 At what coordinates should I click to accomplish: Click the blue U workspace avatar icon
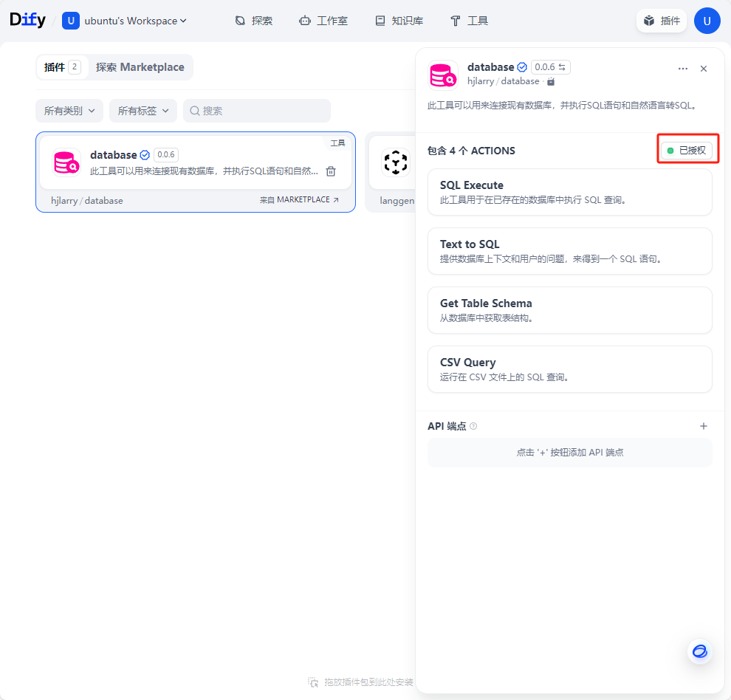coord(71,21)
